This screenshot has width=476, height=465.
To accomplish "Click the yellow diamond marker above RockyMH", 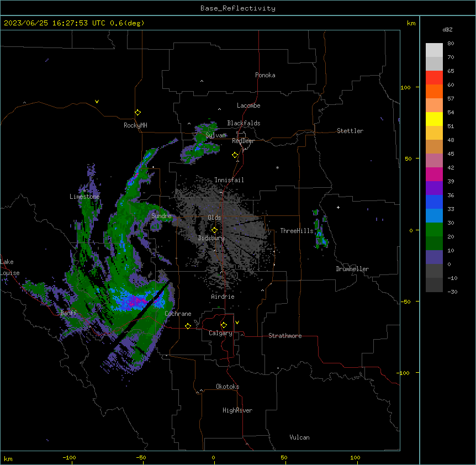I will click(137, 113).
